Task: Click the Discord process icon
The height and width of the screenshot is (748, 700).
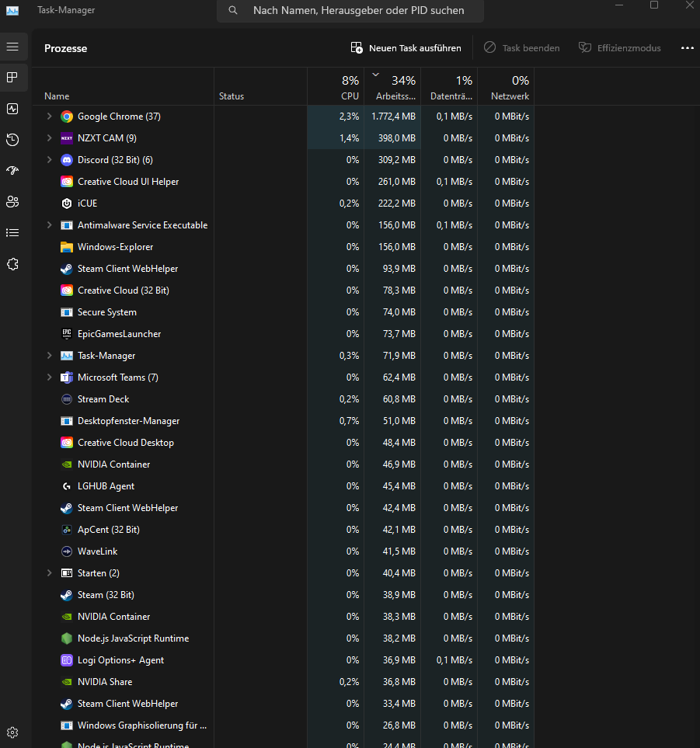Action: point(67,160)
